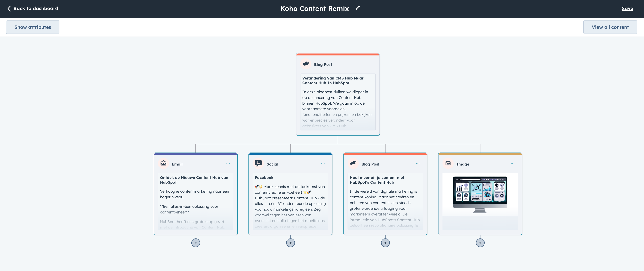Click the pencil icon to rename Koho Content Remix
This screenshot has width=644, height=271.
coord(358,8)
